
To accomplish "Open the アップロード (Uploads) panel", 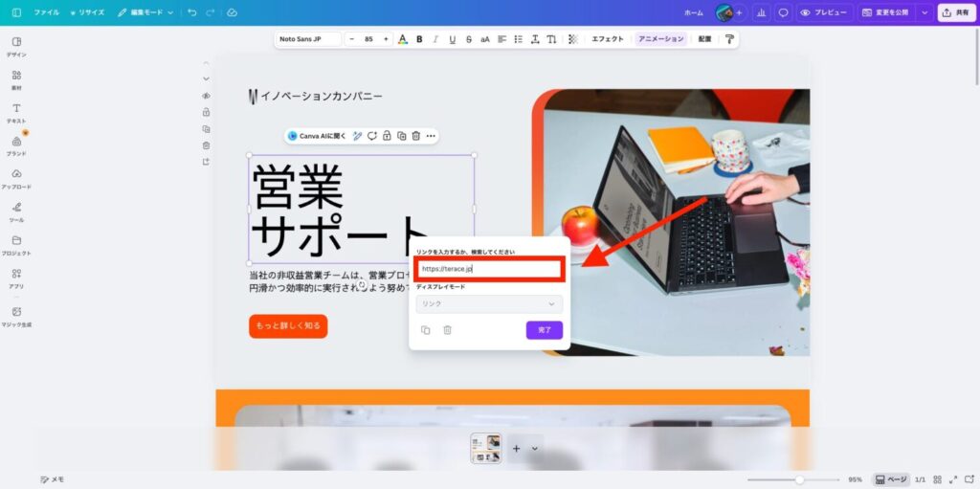I will [16, 177].
